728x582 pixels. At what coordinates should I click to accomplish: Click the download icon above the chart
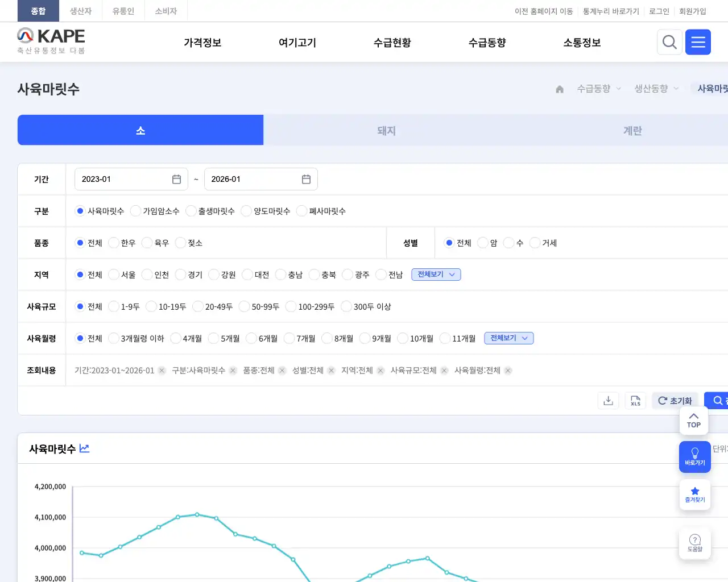coord(608,400)
